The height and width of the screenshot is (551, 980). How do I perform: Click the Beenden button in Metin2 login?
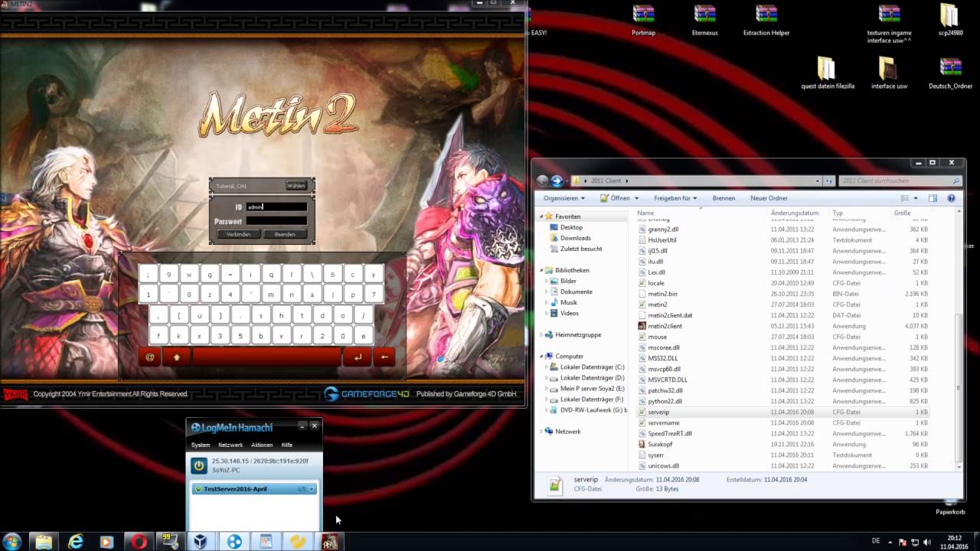(x=285, y=234)
